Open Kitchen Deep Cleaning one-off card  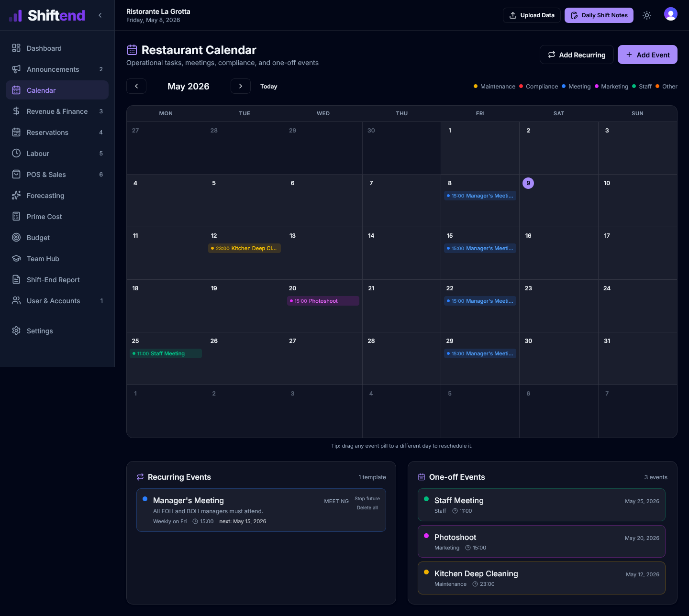[542, 578]
